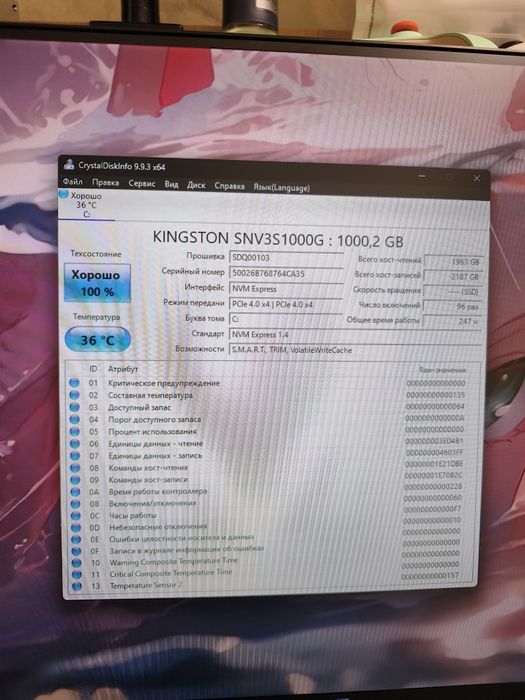Click status icon of Составная температура row
Image resolution: width=525 pixels, height=700 pixels.
(x=74, y=395)
